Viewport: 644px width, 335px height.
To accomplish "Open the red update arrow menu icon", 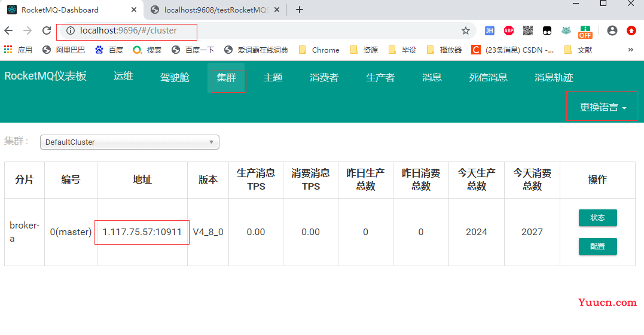I will (631, 31).
